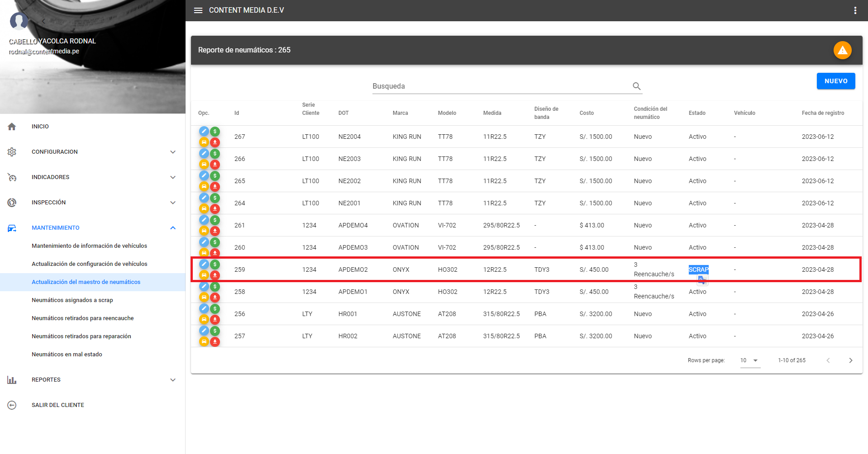The height and width of the screenshot is (454, 868).
Task: Click the green dollar icon for tire 266
Action: click(215, 154)
